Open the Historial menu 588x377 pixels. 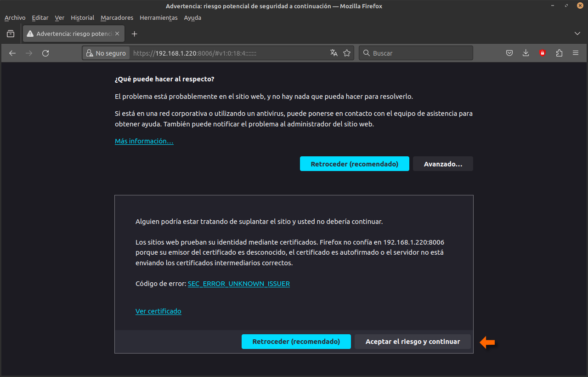(82, 17)
